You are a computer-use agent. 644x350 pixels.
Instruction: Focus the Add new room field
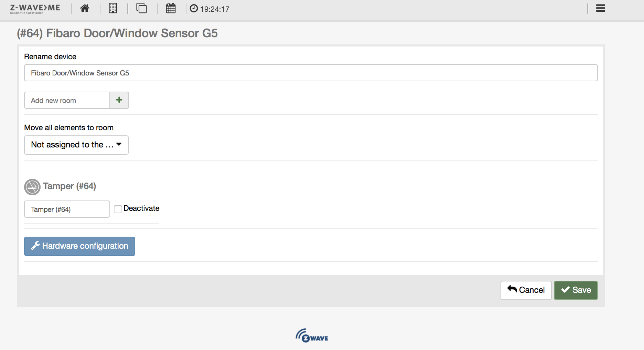tap(67, 100)
